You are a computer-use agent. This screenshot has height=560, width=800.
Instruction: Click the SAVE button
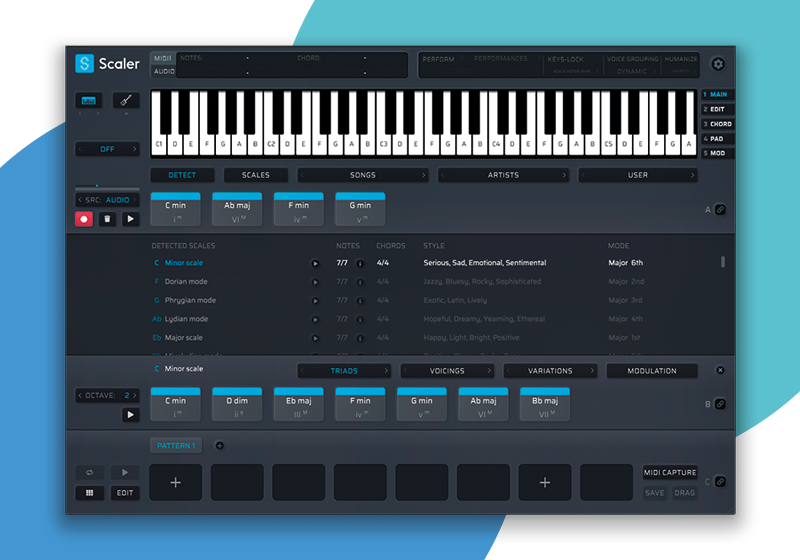[655, 493]
